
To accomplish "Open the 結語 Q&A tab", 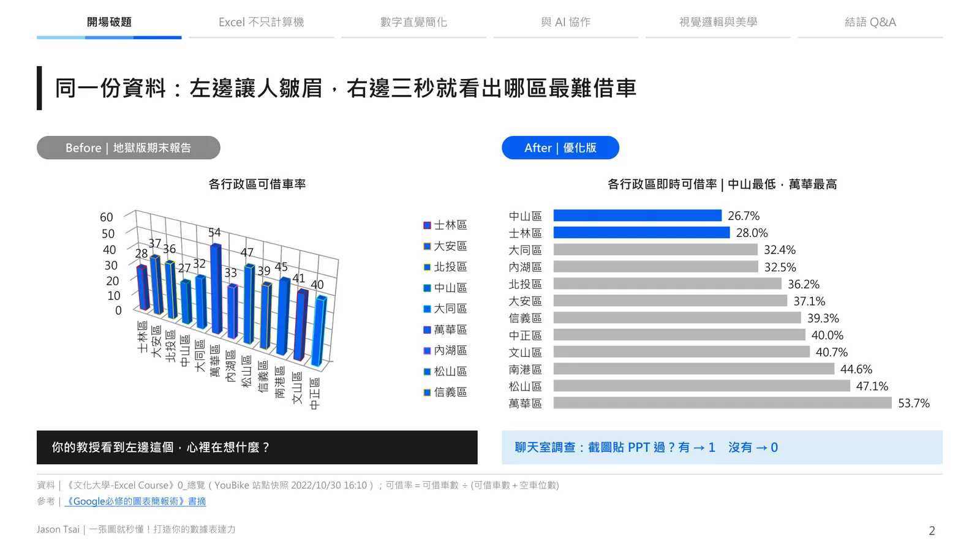I will click(x=870, y=22).
